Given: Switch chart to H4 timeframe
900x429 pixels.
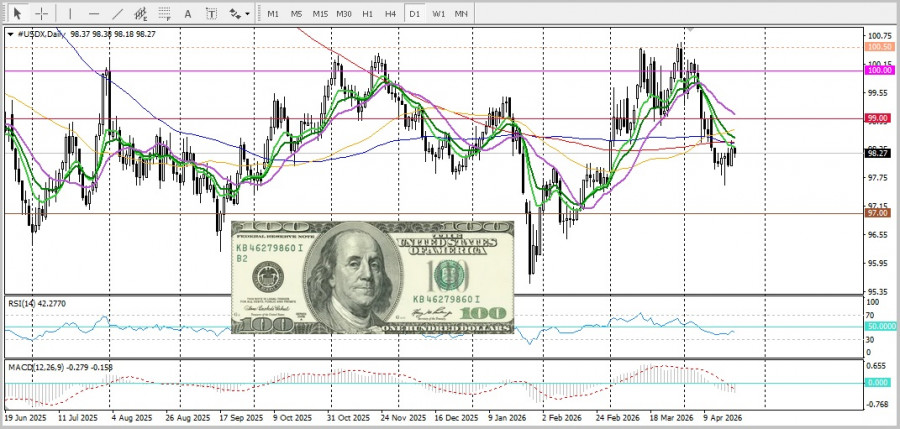Looking at the screenshot, I should (x=391, y=14).
